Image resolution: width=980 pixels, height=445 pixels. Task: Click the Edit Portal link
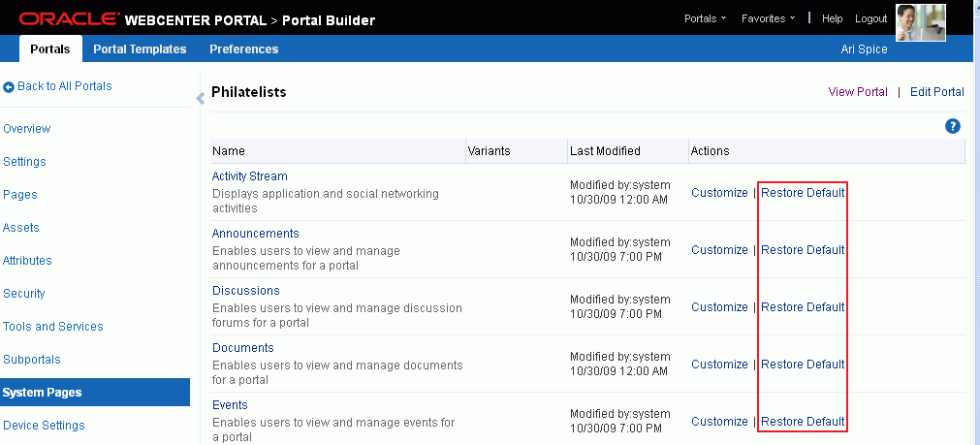coord(937,92)
